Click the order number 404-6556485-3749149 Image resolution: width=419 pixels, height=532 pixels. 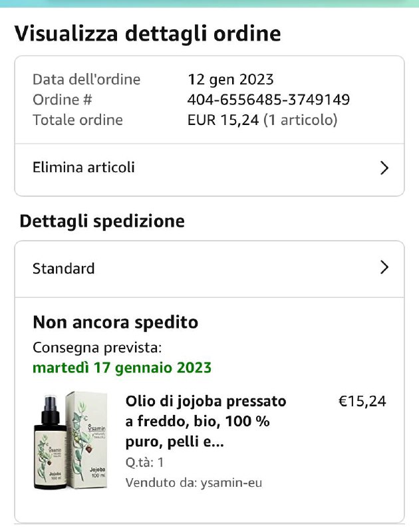pyautogui.click(x=269, y=100)
